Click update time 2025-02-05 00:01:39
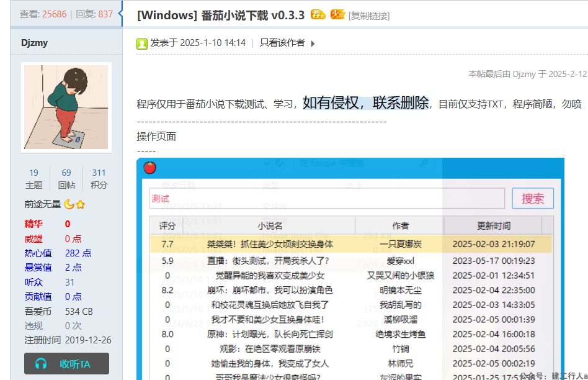588x380 pixels. (x=494, y=320)
